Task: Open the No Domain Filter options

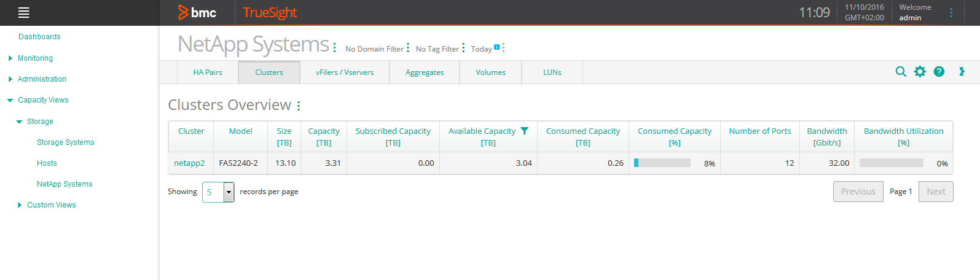Action: 408,48
